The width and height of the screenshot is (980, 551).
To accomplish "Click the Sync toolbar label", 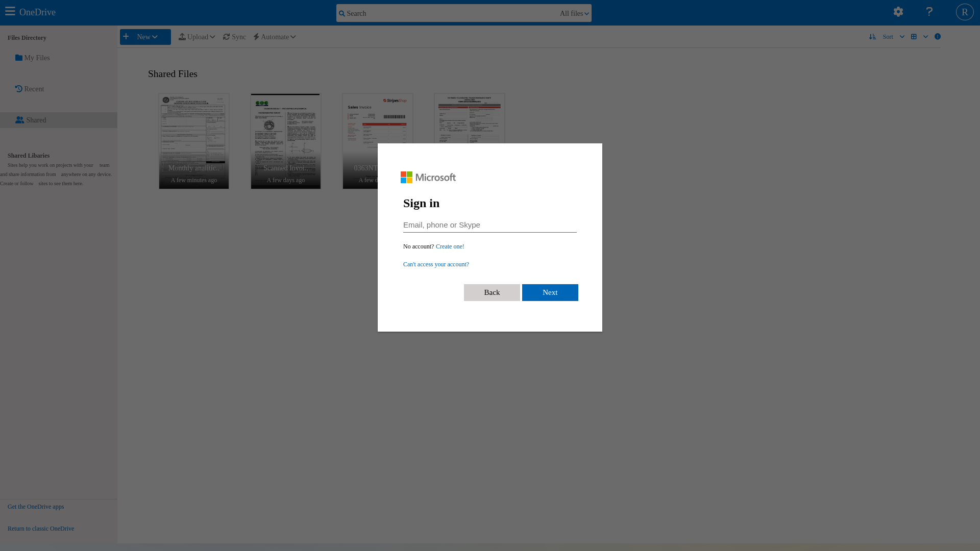I will pos(239,37).
